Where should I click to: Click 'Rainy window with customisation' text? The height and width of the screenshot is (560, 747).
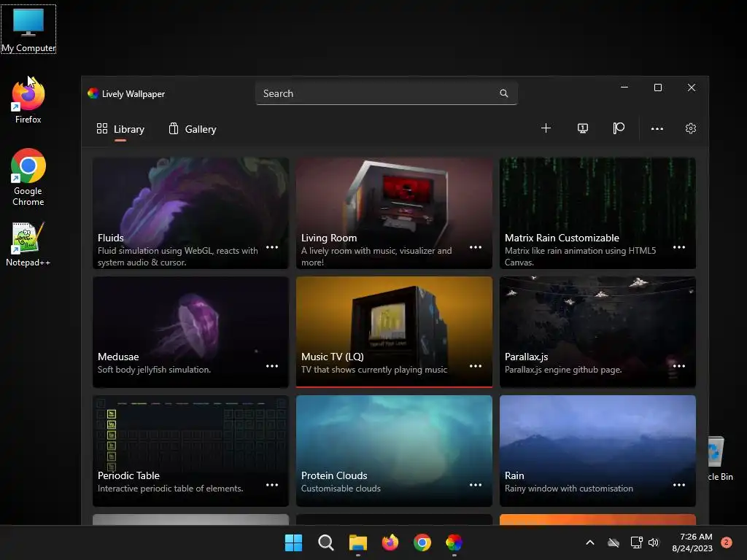tap(569, 489)
